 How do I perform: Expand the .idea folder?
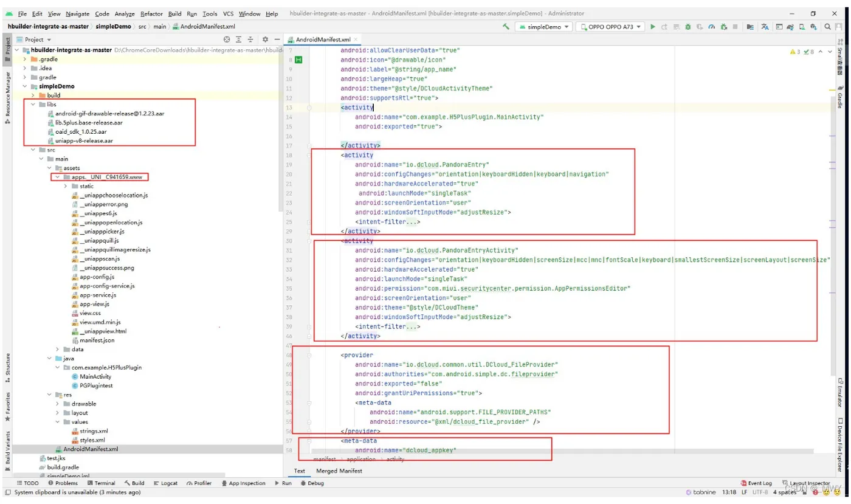(26, 68)
